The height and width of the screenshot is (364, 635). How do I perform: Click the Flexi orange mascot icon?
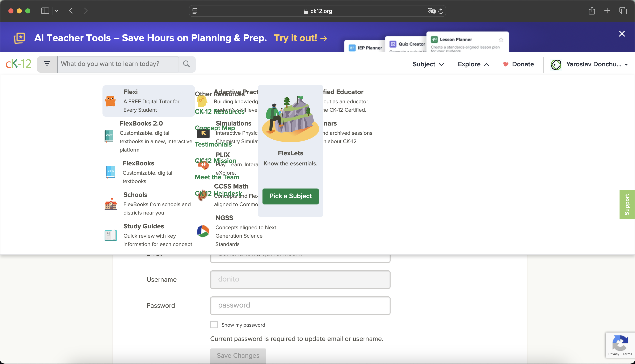tap(110, 101)
